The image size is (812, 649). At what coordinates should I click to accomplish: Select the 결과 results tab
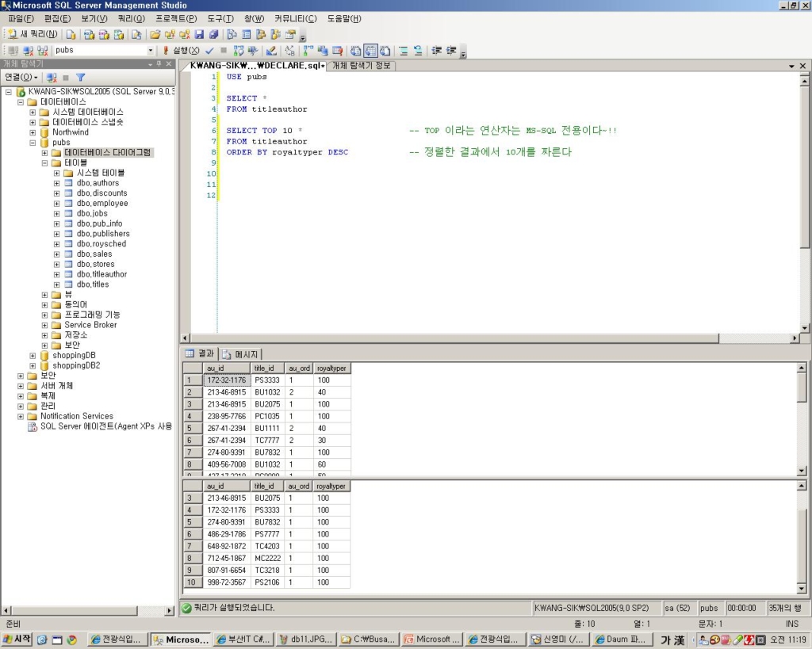tap(201, 353)
